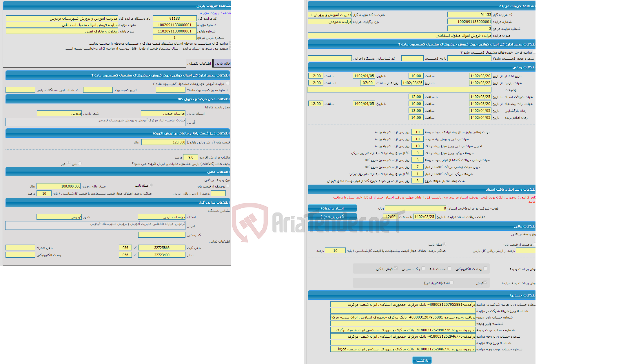Select قبض بانکی payment method icon
The width and height of the screenshot is (623, 364).
396,269
